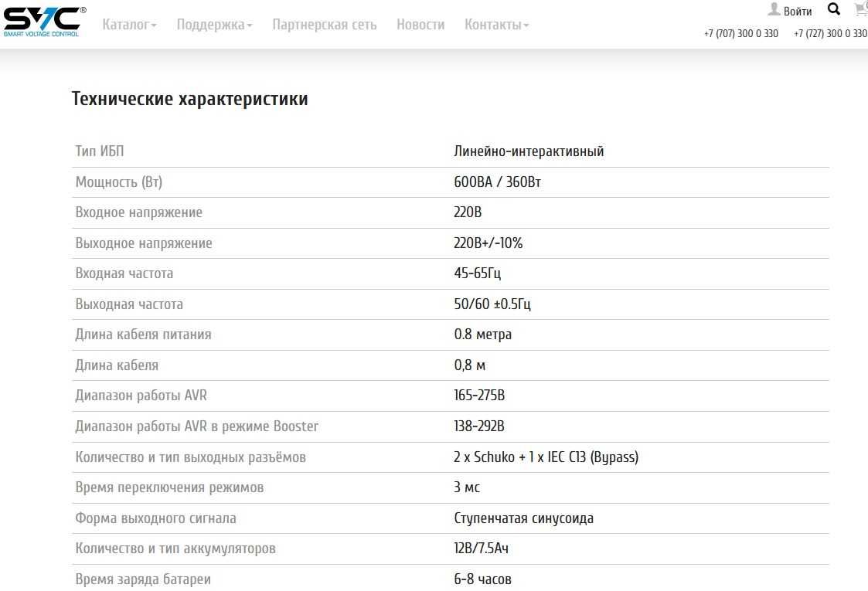Image resolution: width=868 pixels, height=591 pixels.
Task: Select the Технические характеристики heading
Action: pos(190,99)
